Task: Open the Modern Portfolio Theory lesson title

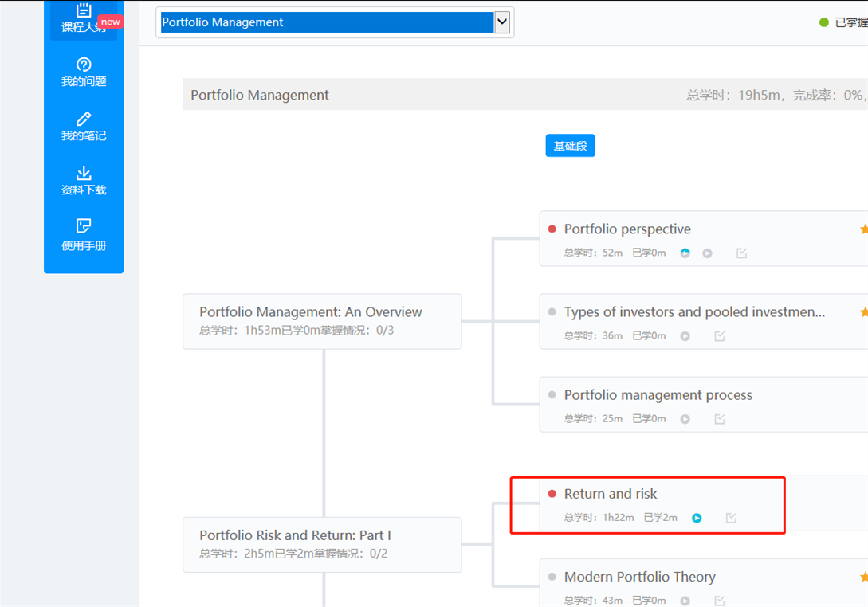Action: click(x=639, y=577)
